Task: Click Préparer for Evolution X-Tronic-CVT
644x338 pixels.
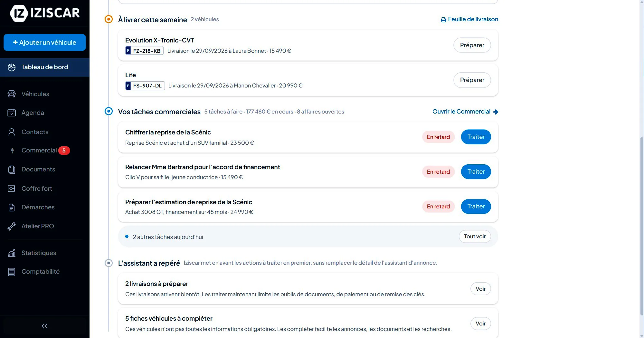Action: (x=472, y=45)
